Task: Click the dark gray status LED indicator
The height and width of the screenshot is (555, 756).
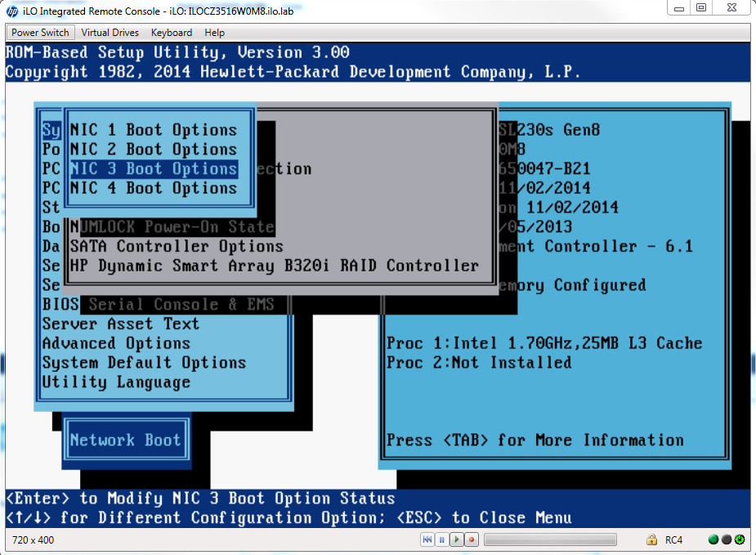Action: click(727, 539)
